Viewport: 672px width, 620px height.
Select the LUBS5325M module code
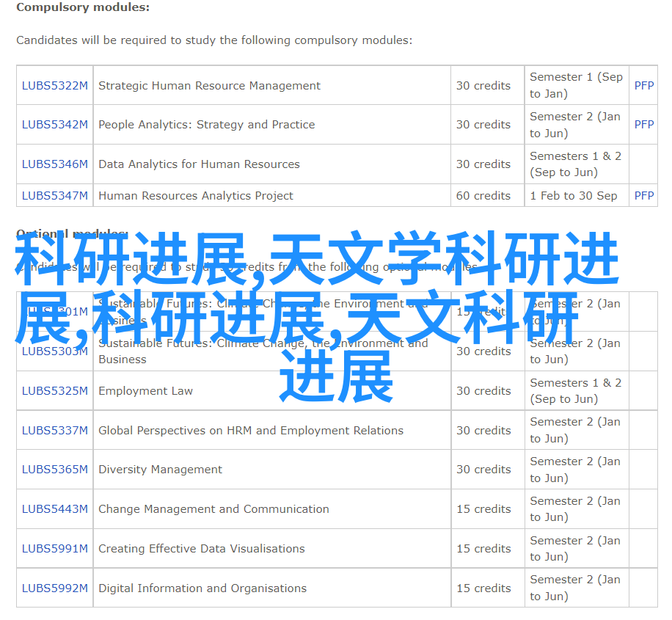[55, 391]
